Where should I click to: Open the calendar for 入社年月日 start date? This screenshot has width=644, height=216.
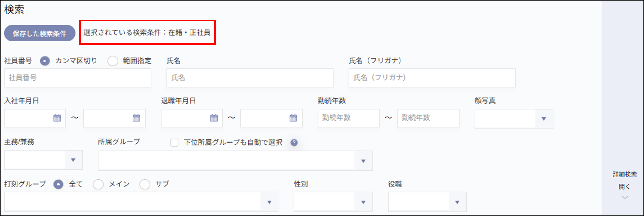pyautogui.click(x=58, y=118)
